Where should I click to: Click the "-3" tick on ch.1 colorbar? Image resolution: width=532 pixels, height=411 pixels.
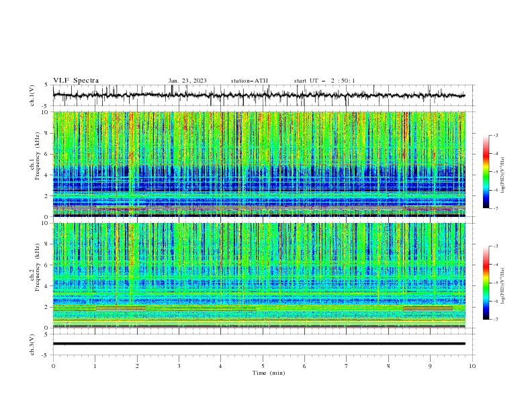click(495, 135)
